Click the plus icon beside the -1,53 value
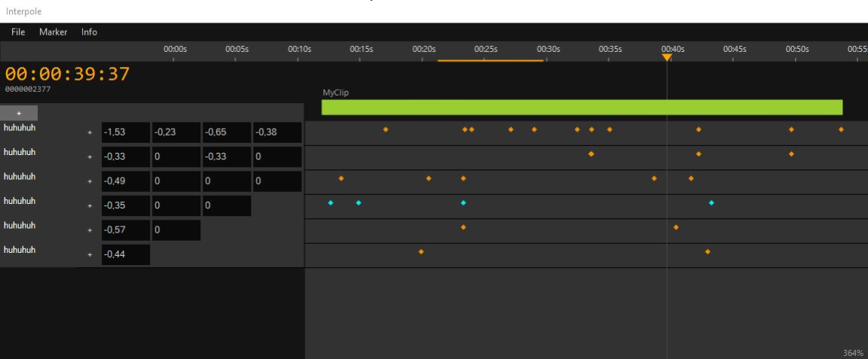 click(90, 133)
